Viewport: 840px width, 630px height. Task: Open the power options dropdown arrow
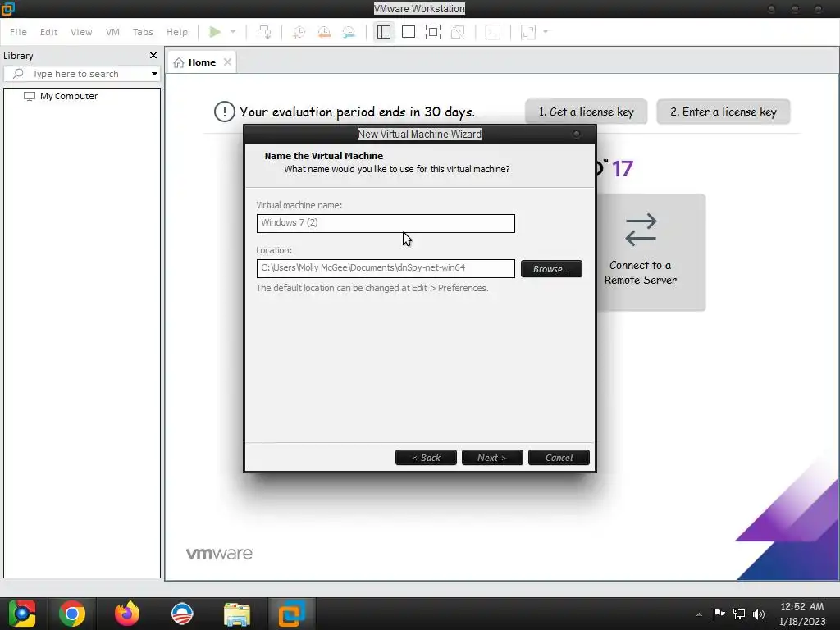[233, 32]
